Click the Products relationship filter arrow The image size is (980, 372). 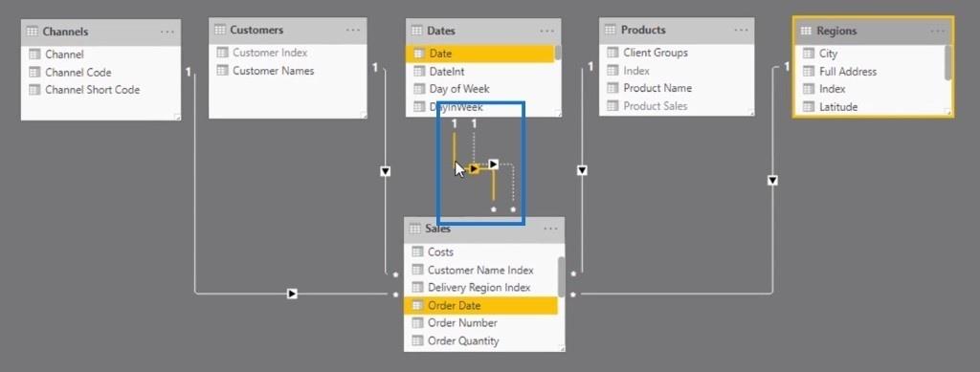tap(582, 170)
